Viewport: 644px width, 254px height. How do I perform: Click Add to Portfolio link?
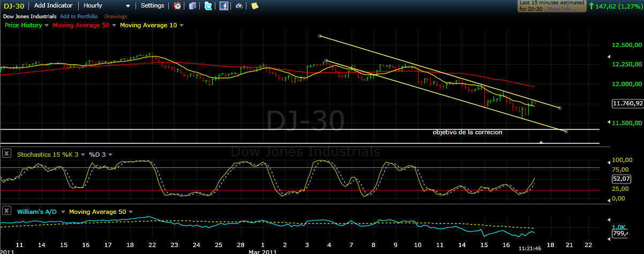tap(79, 17)
